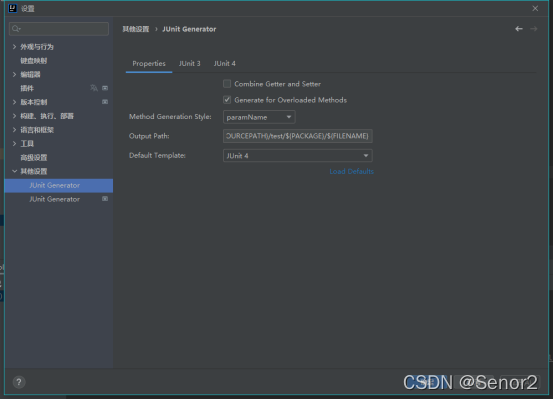This screenshot has width=553, height=400.
Task: Click the Method Generation Style label
Action: click(170, 117)
